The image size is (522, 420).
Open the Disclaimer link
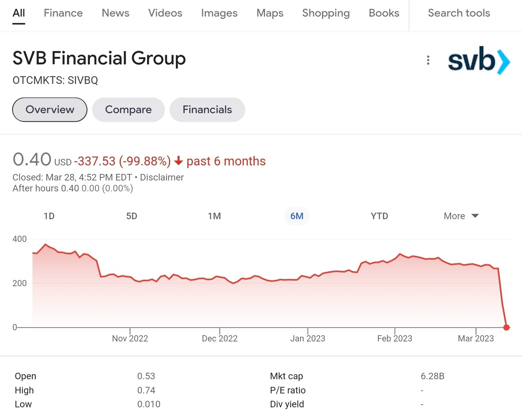pyautogui.click(x=162, y=177)
